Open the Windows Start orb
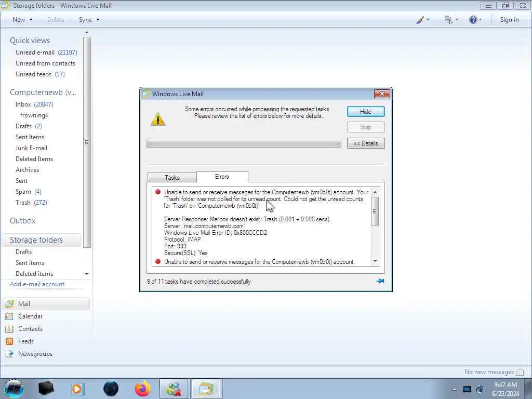Screen dimensions: 532x399 (14, 389)
